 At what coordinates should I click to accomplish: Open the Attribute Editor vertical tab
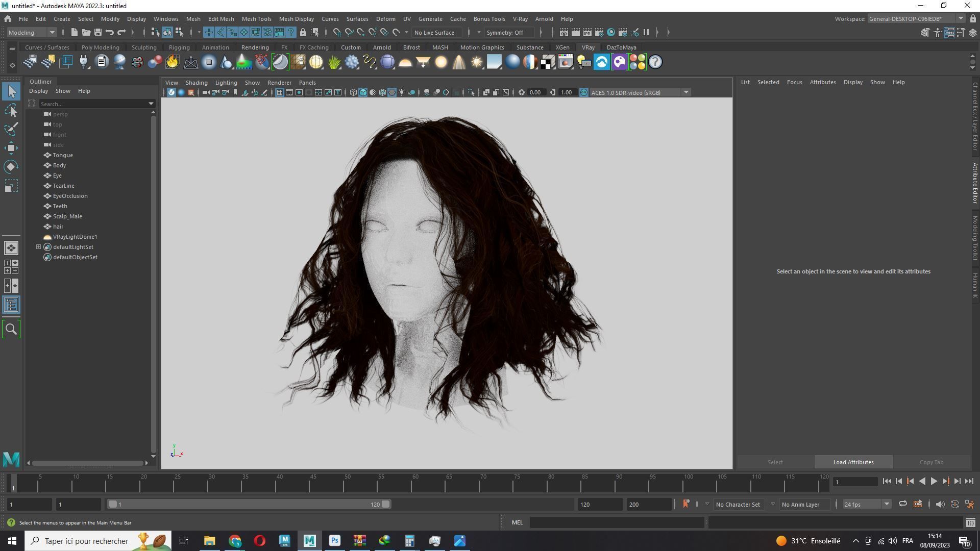975,183
